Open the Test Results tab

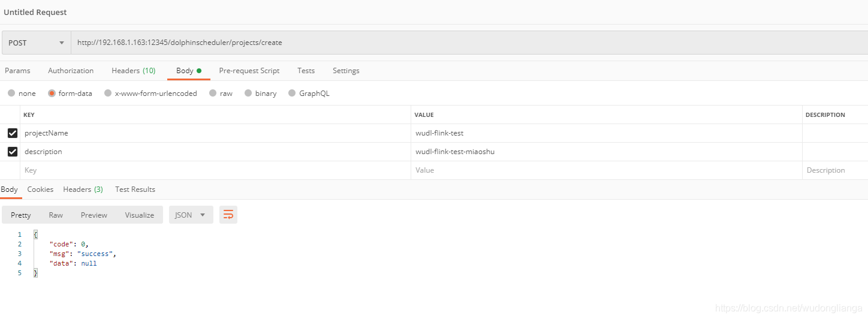pyautogui.click(x=135, y=189)
